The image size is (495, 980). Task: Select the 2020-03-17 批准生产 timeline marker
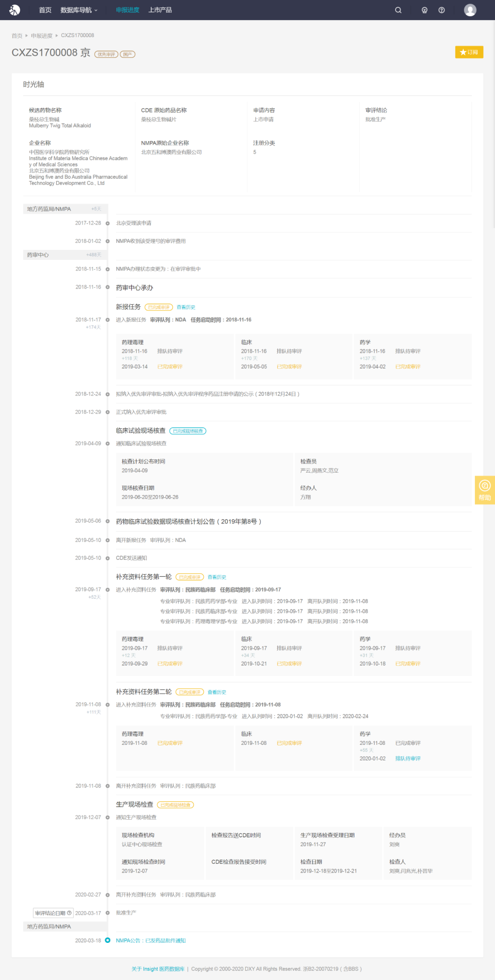108,913
